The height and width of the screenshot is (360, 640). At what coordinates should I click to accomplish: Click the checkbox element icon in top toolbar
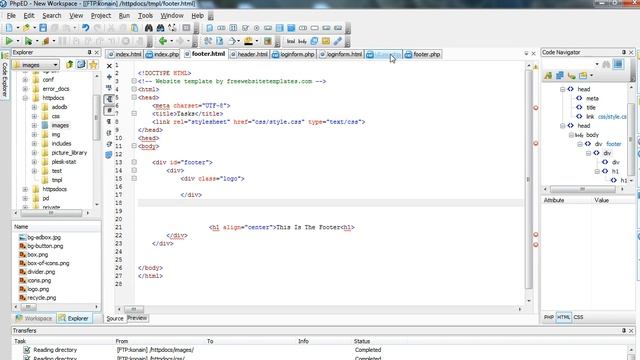(245, 28)
